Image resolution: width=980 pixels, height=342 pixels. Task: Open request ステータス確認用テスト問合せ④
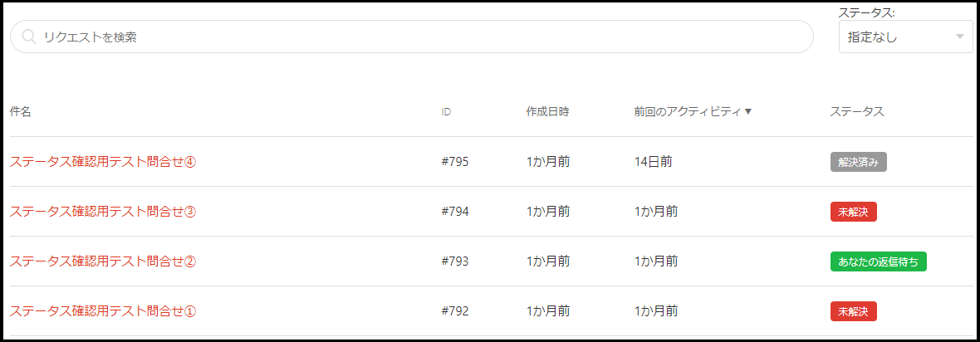click(x=103, y=162)
